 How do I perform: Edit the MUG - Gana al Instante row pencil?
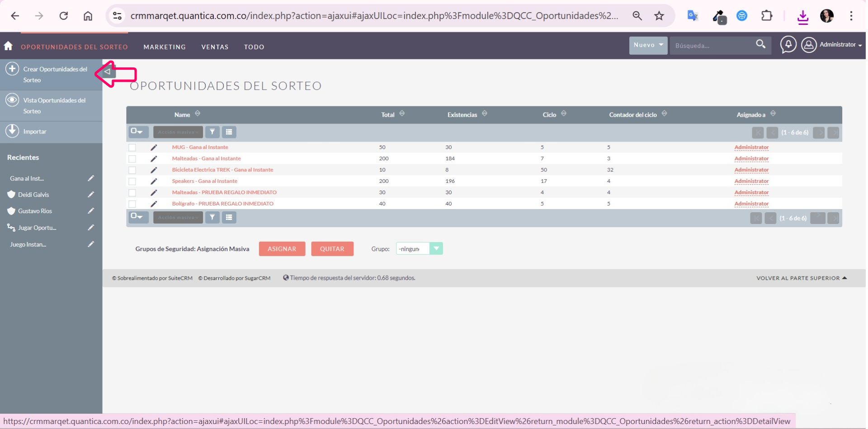click(x=154, y=148)
